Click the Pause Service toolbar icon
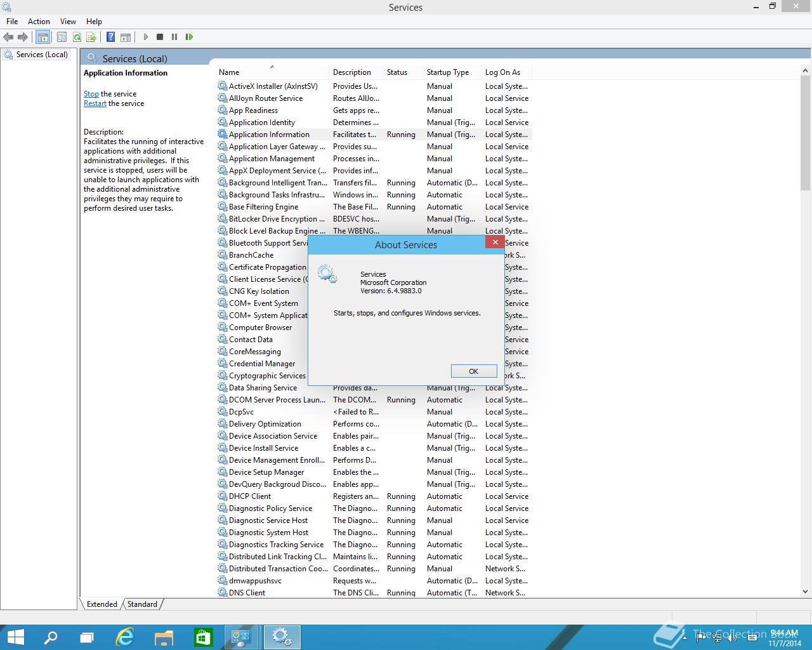Screen dimensions: 812x650 [x=174, y=37]
